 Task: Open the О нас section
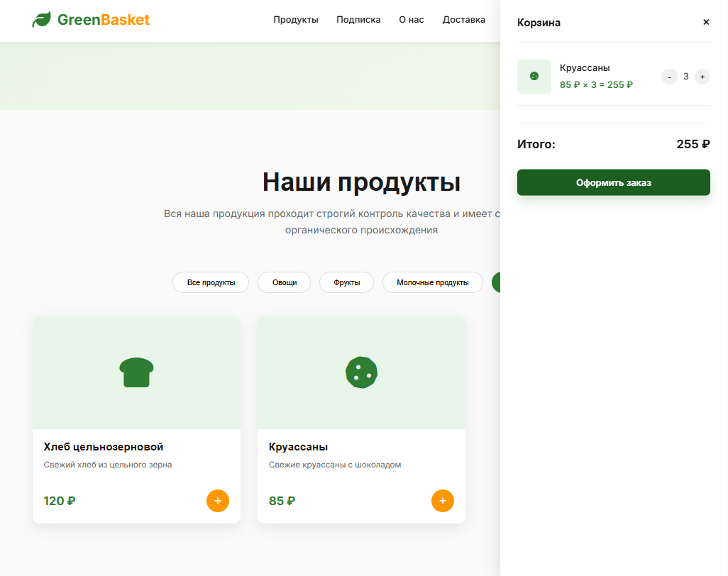(412, 19)
